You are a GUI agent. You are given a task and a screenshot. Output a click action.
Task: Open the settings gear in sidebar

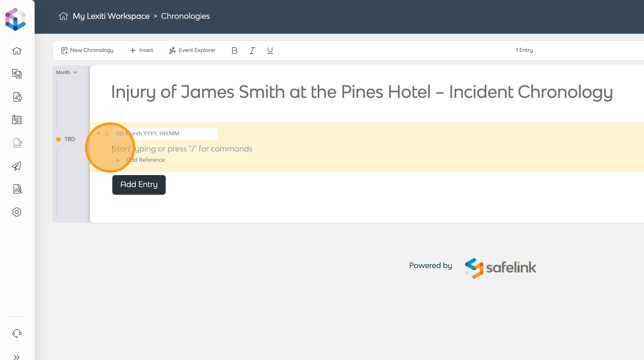[x=17, y=212]
